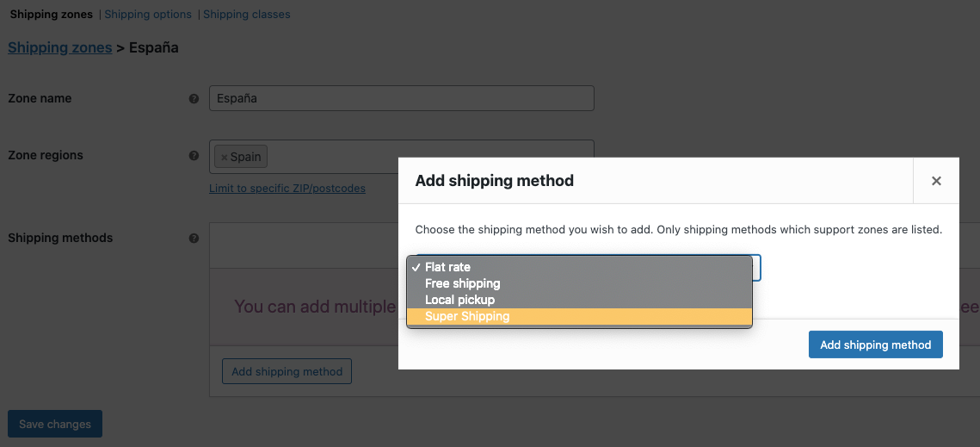Screen dimensions: 980x447
Task: Click the Save changes button
Action: (55, 424)
